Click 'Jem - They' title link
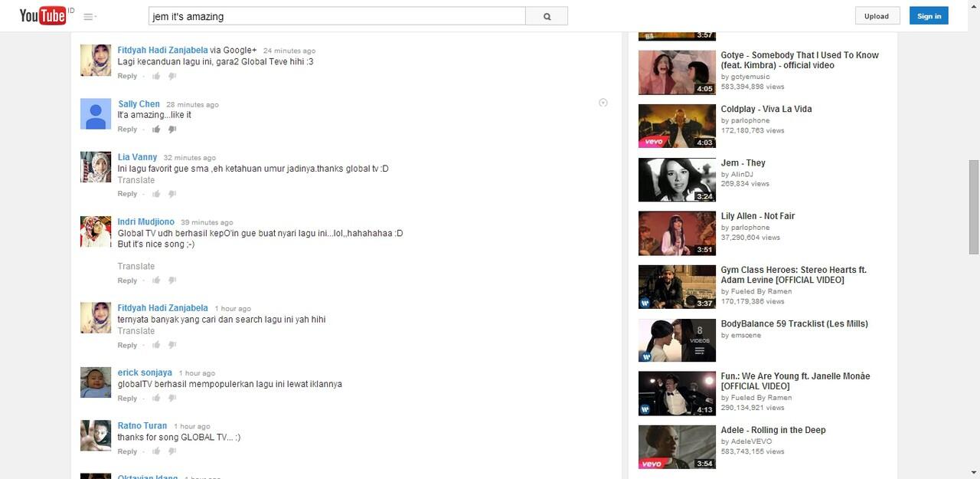Viewport: 980px width, 479px height. pos(743,162)
